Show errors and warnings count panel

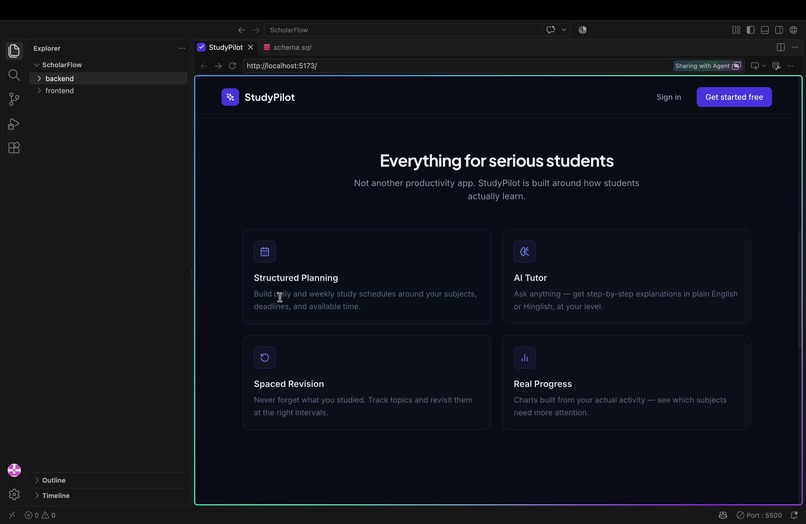pos(40,515)
